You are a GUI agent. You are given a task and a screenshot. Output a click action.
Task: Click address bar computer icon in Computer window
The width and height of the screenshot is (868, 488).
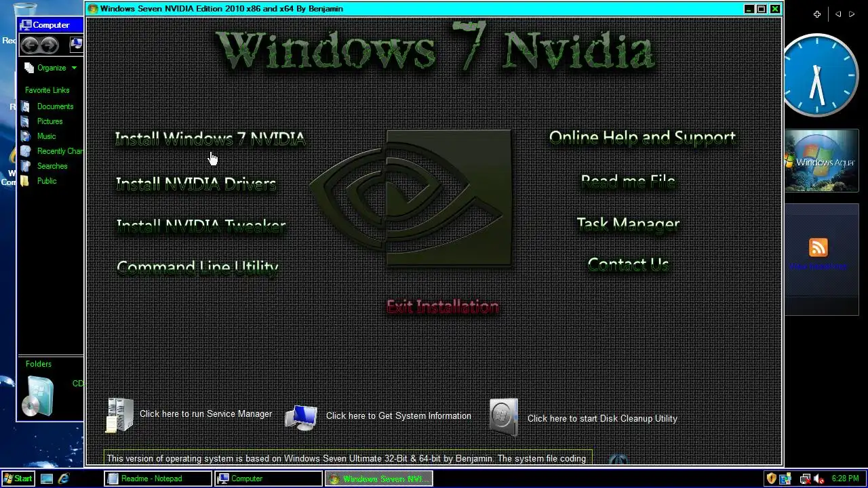[77, 44]
